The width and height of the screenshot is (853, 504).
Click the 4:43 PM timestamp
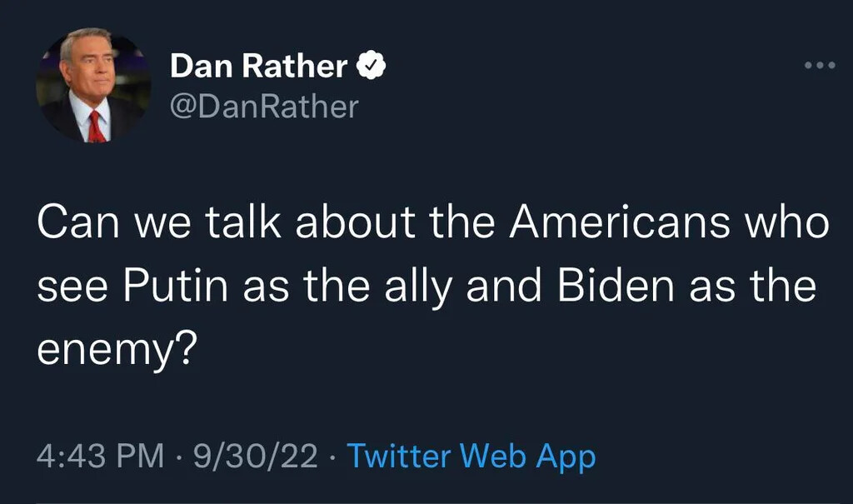pyautogui.click(x=101, y=457)
